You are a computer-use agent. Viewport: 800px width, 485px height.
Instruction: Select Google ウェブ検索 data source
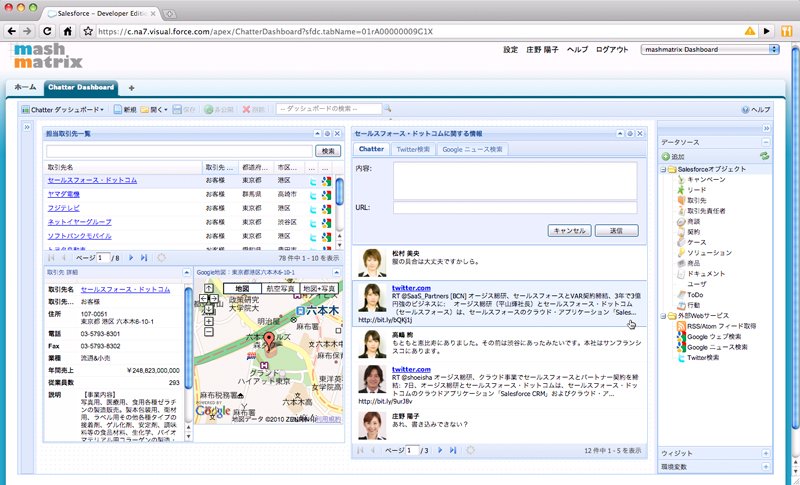pyautogui.click(x=714, y=337)
